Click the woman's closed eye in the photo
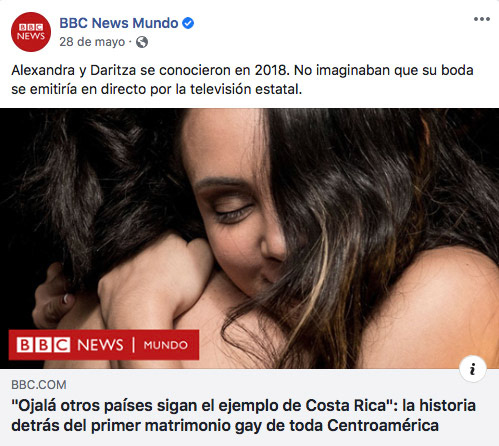The width and height of the screenshot is (499, 446). pyautogui.click(x=233, y=212)
